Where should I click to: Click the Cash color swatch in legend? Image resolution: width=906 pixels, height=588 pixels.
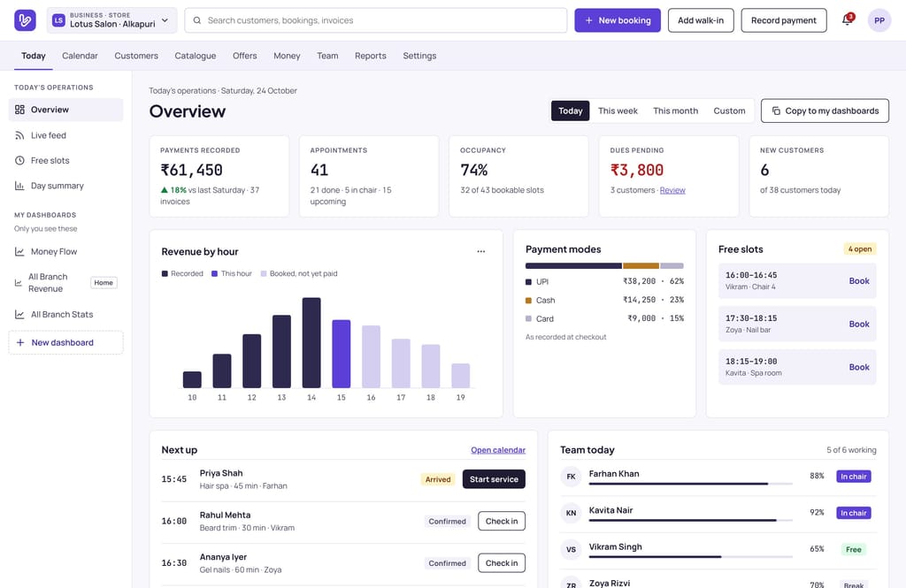528,301
